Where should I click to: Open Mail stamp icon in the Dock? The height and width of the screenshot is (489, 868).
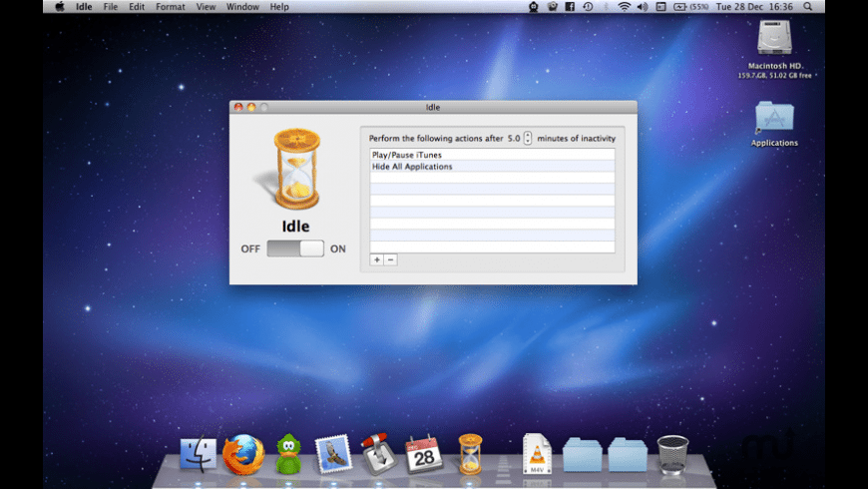click(333, 454)
